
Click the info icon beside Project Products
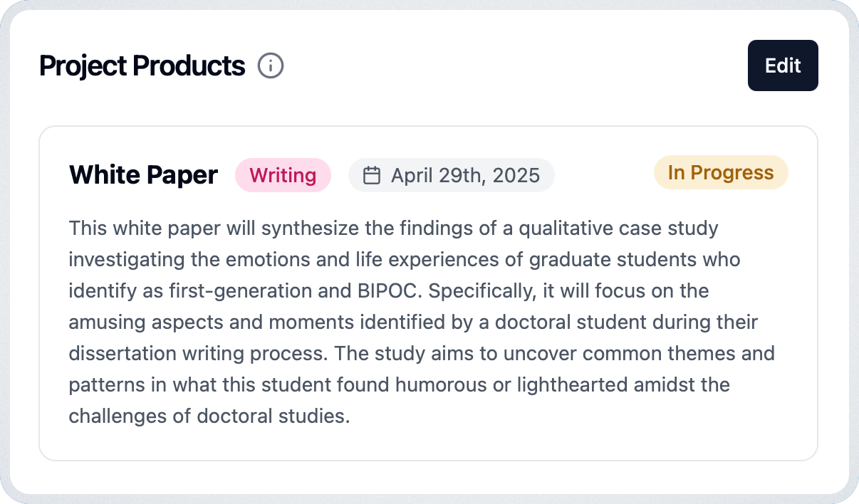coord(271,66)
